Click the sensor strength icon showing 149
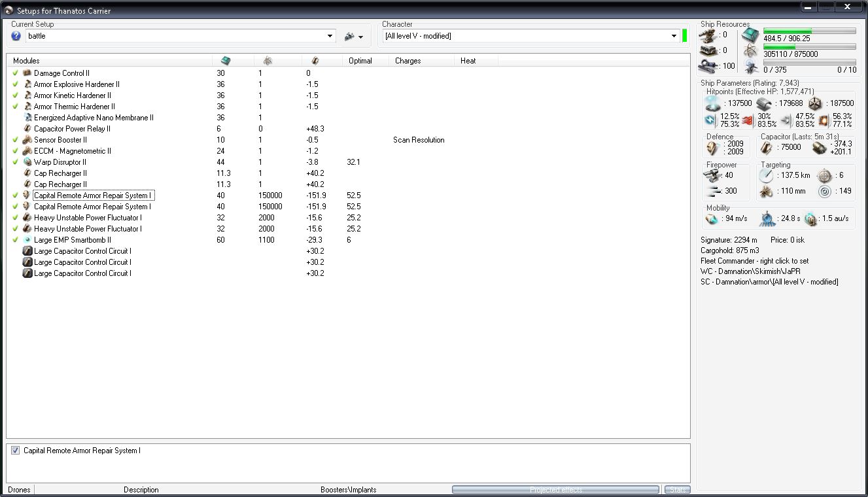The width and height of the screenshot is (868, 497). click(824, 191)
